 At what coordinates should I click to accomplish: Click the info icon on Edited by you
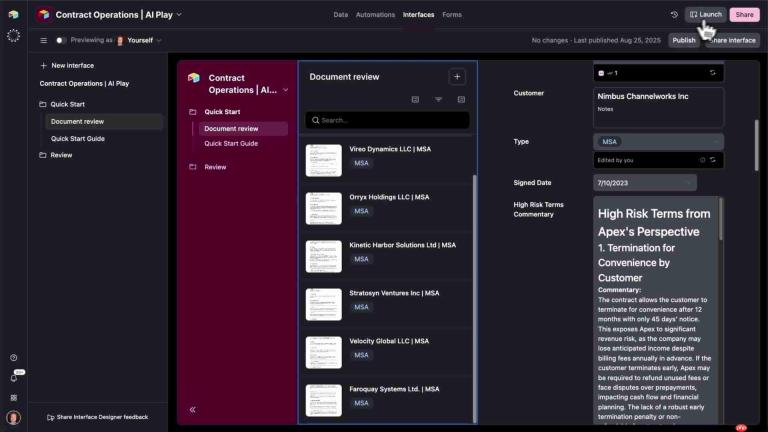[x=702, y=160]
